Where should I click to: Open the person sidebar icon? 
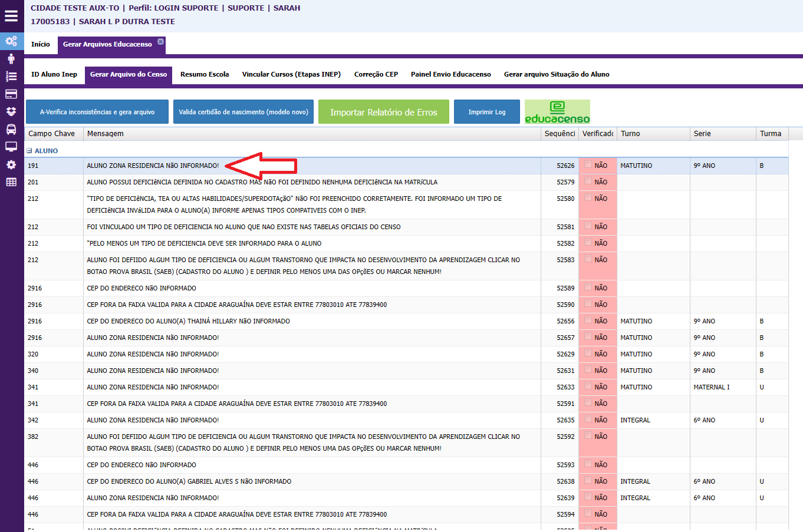coord(11,58)
